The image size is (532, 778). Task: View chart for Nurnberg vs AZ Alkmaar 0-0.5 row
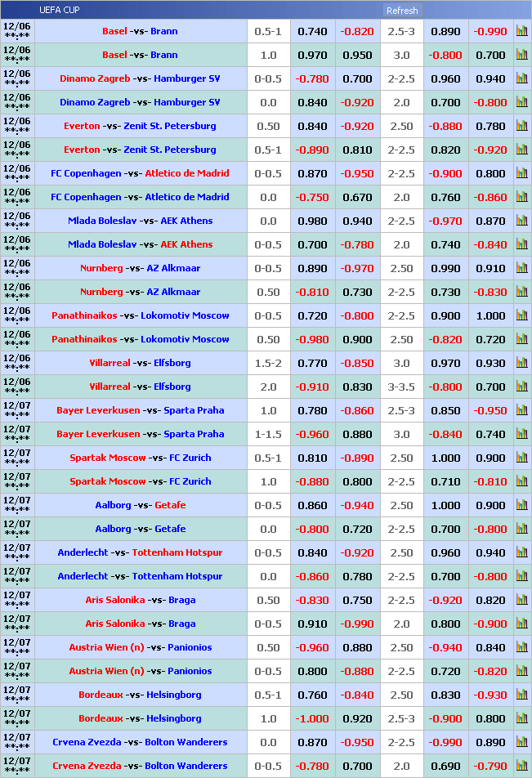pyautogui.click(x=521, y=268)
